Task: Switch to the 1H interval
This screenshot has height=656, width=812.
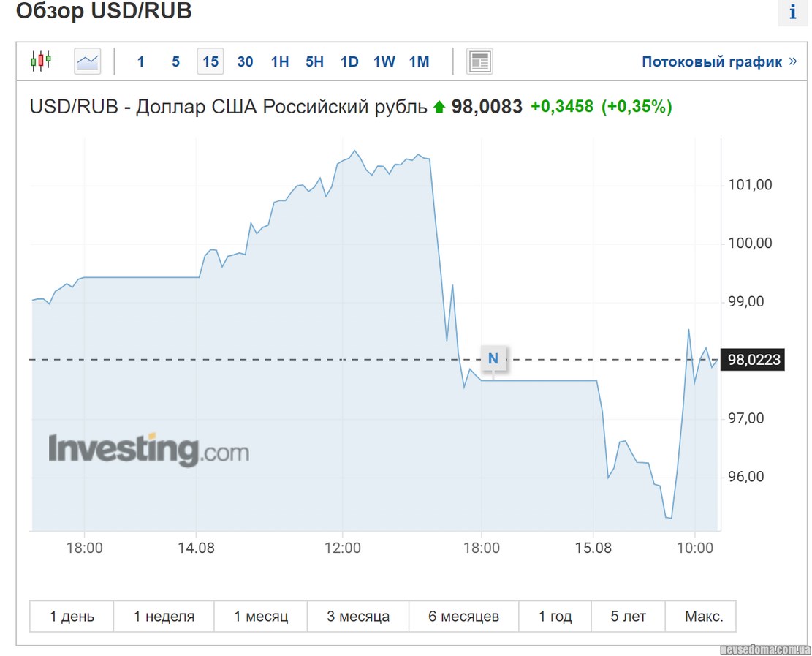Action: tap(280, 62)
